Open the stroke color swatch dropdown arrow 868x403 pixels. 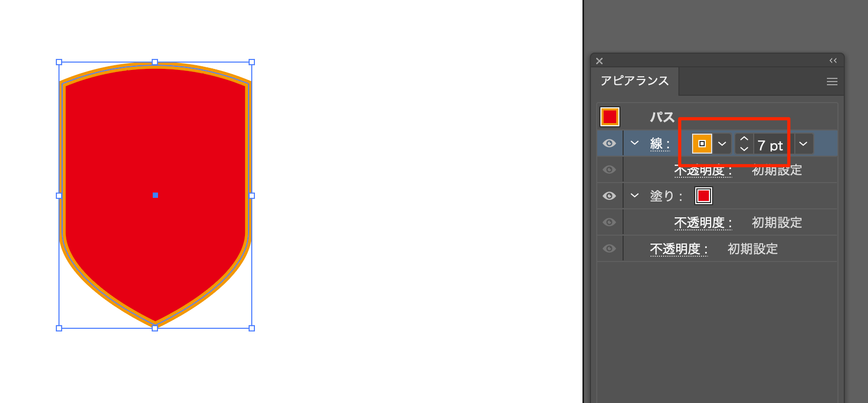click(722, 144)
